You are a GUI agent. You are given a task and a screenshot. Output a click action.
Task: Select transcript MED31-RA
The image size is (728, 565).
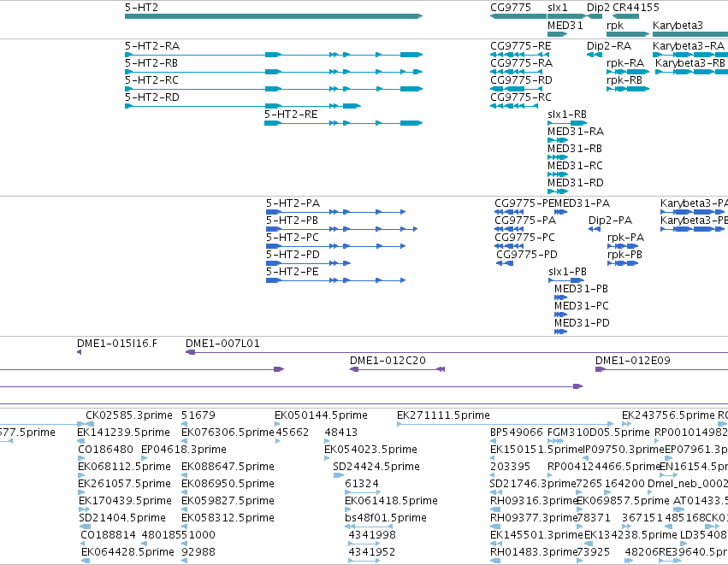coord(558,140)
